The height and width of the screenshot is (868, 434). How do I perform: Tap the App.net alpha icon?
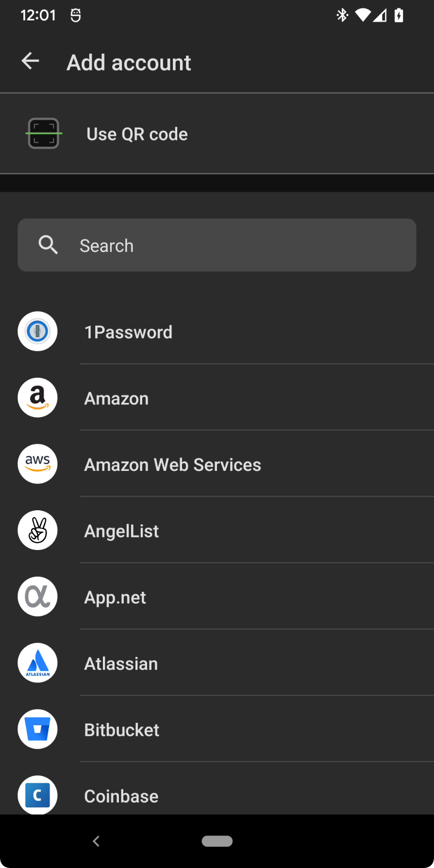point(38,597)
